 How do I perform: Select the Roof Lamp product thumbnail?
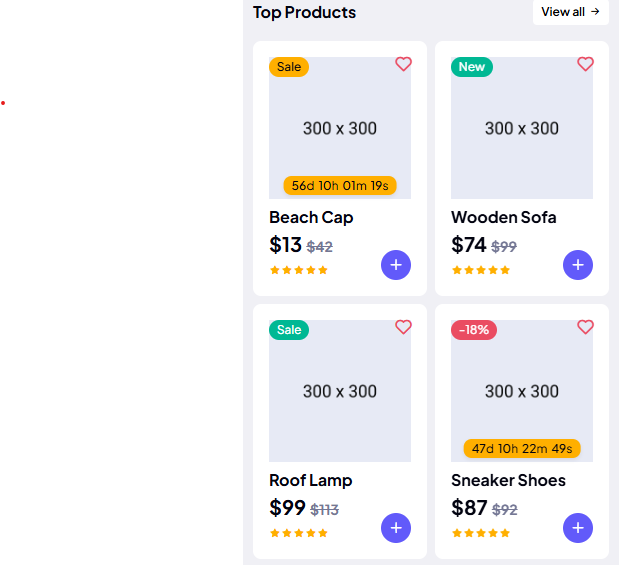(340, 391)
